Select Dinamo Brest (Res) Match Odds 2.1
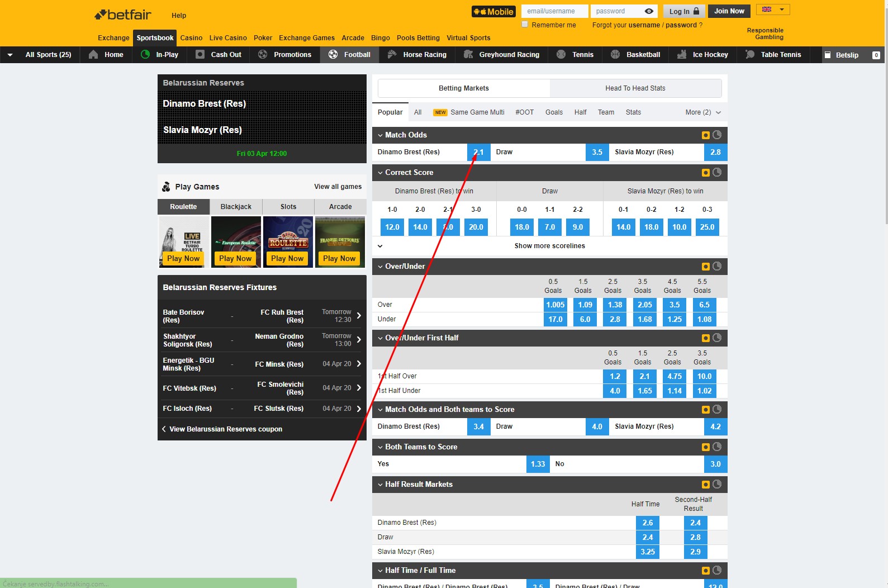Viewport: 888px width, 588px height. (x=478, y=152)
